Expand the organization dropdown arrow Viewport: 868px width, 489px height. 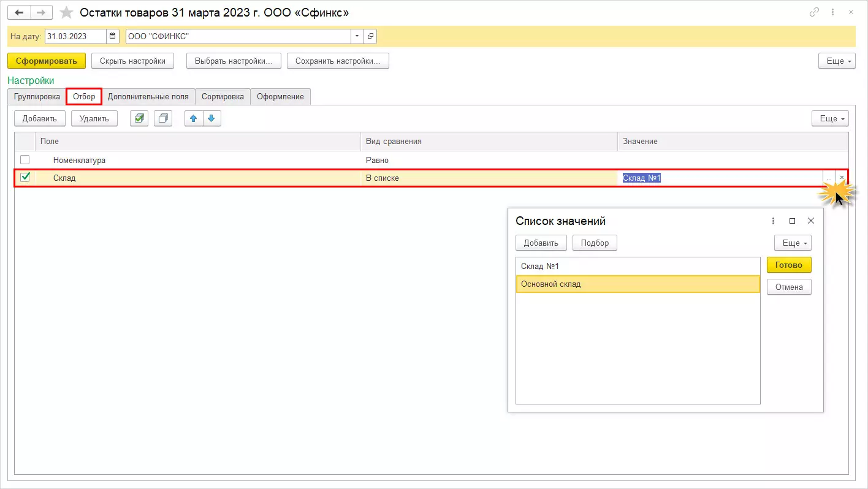point(357,36)
